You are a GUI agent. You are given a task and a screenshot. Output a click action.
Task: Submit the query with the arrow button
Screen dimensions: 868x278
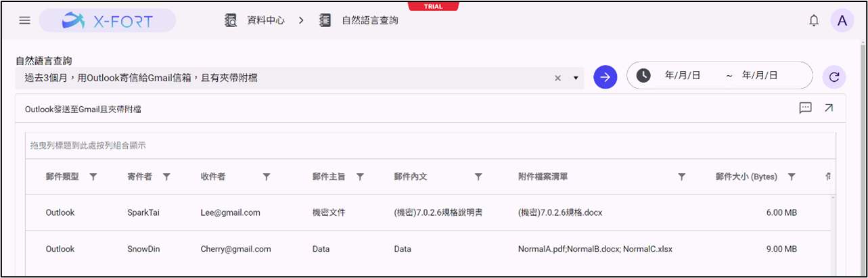coord(606,77)
